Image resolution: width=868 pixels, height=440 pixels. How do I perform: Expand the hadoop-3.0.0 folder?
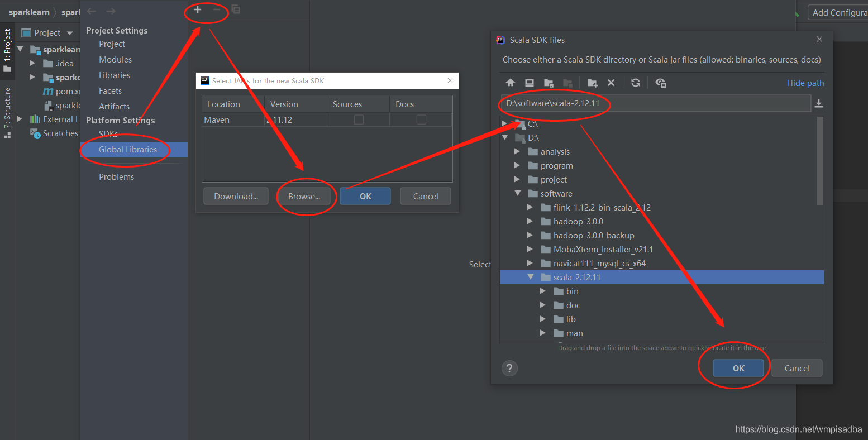530,221
